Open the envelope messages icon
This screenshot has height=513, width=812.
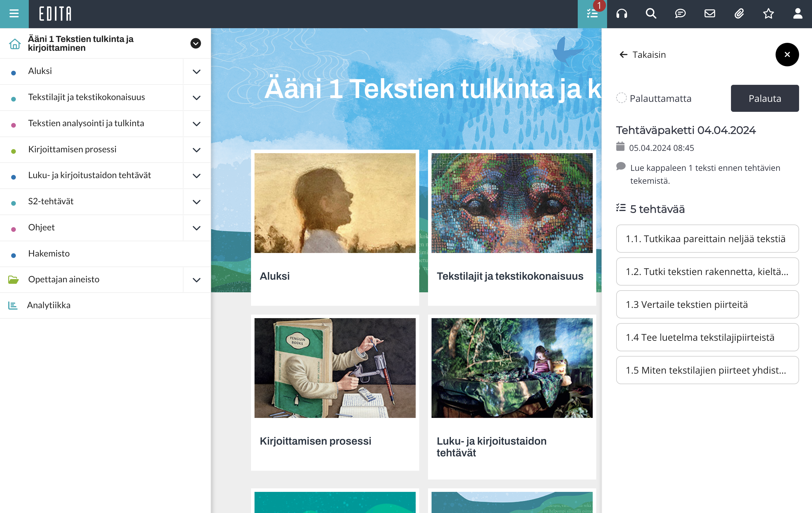pyautogui.click(x=710, y=14)
